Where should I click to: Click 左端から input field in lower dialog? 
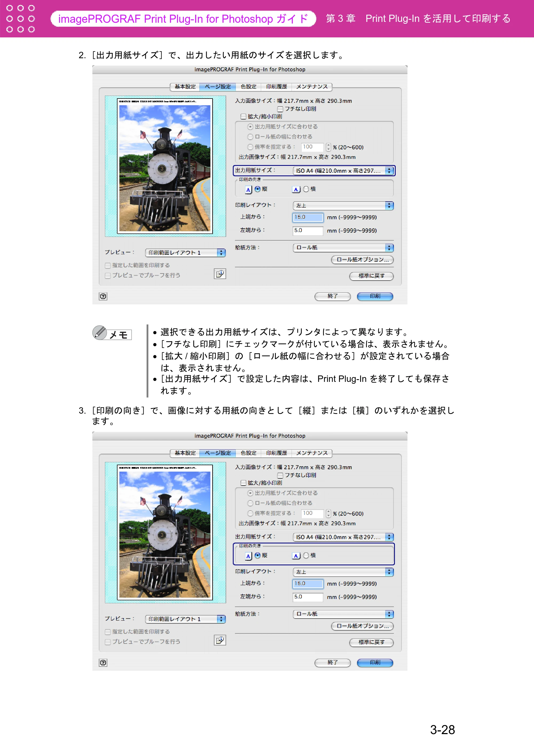click(308, 597)
